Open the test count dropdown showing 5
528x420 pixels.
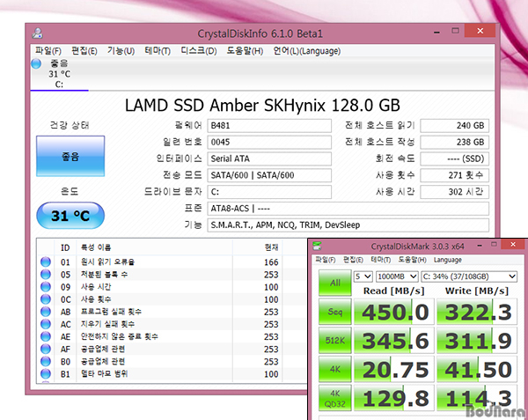(363, 276)
